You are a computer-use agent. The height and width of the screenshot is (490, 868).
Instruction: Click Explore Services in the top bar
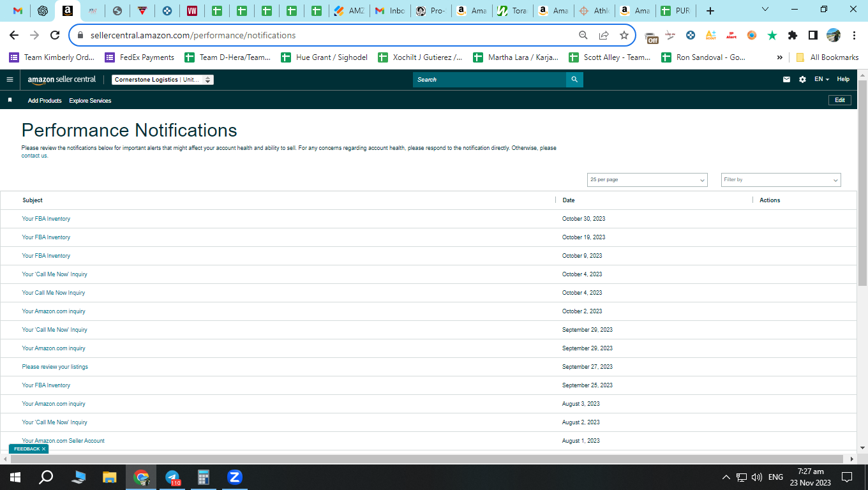[x=90, y=101]
